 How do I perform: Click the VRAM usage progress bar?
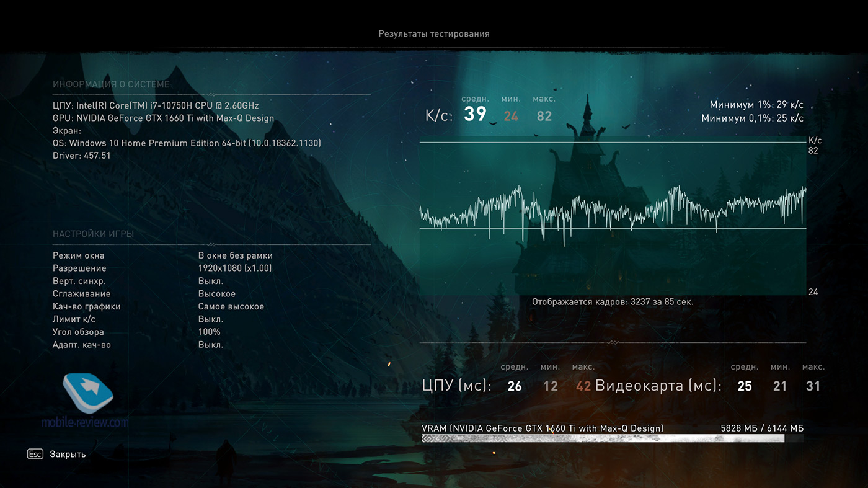pos(613,438)
